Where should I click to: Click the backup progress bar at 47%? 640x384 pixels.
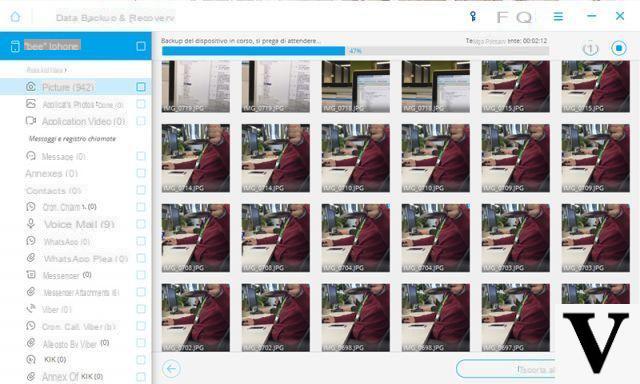pos(355,51)
